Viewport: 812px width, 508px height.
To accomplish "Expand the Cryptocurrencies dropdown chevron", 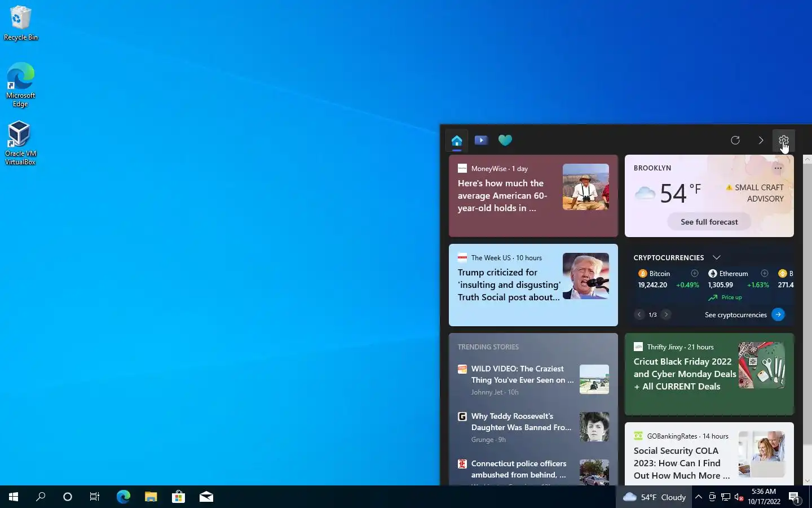I will click(x=717, y=257).
